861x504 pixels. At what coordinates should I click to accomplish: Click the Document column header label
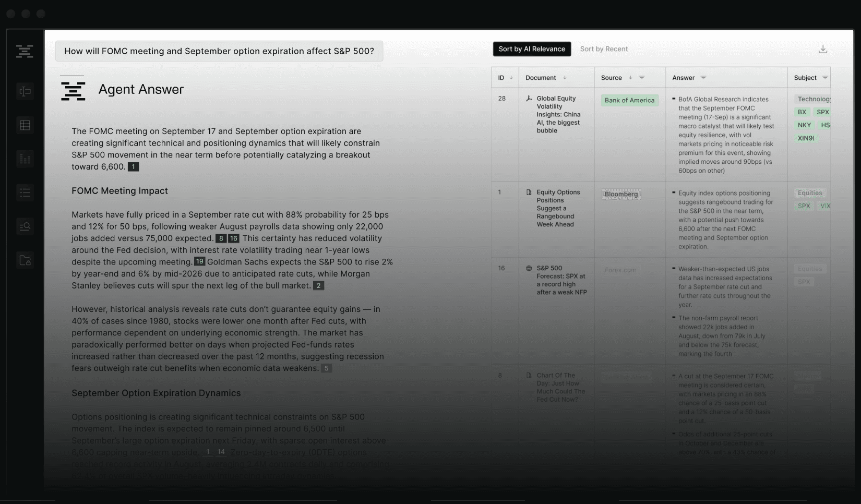click(x=541, y=78)
